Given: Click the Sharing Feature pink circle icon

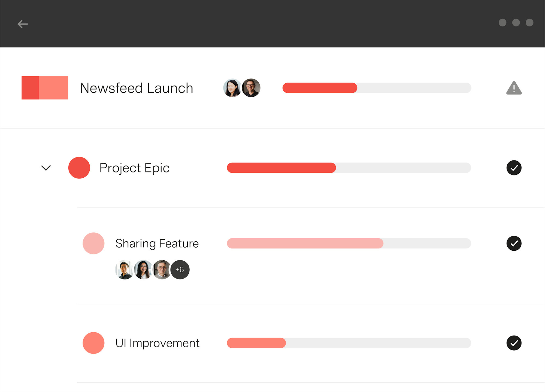Looking at the screenshot, I should click(93, 243).
